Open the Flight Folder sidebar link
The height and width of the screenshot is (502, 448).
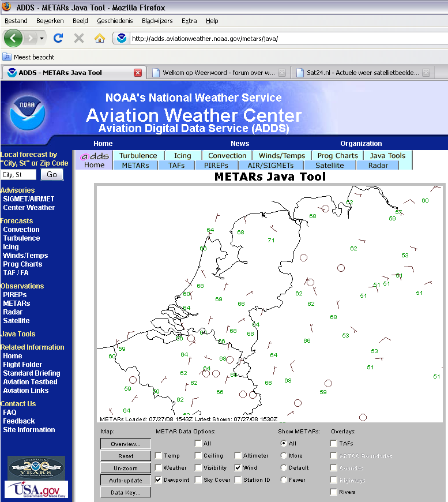pyautogui.click(x=22, y=364)
